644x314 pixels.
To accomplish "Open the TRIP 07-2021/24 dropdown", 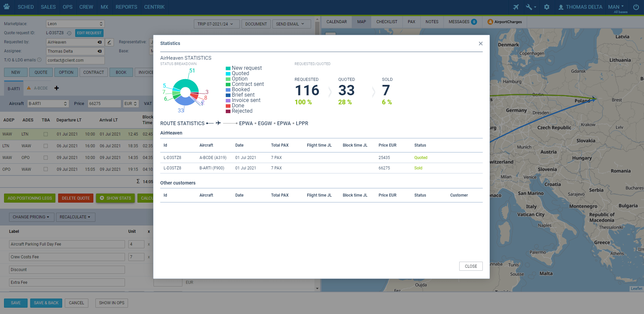I will tap(216, 24).
